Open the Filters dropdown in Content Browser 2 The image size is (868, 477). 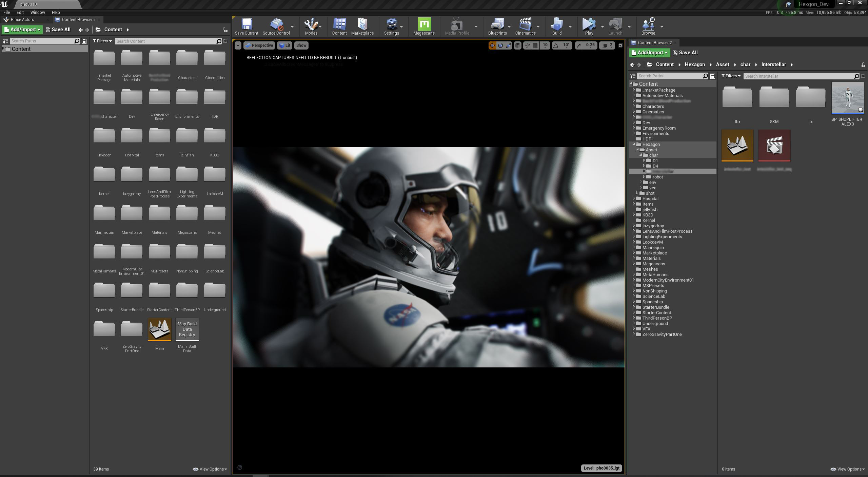pos(731,76)
